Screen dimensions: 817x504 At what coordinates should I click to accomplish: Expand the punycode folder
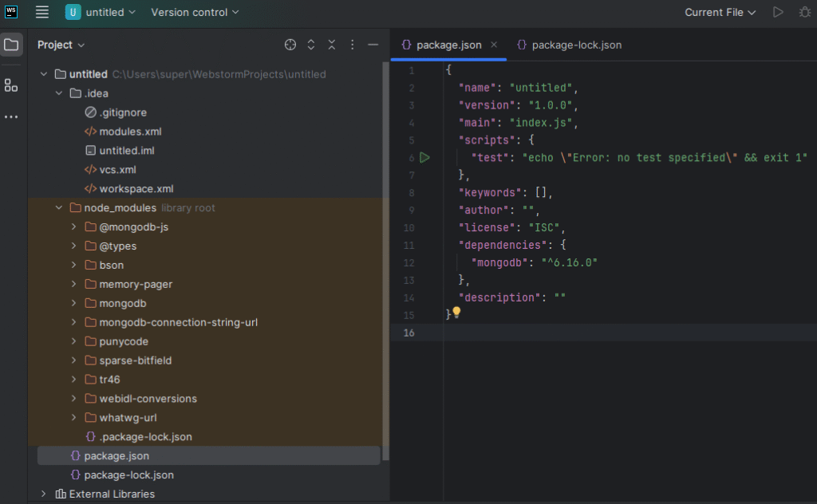pos(73,341)
